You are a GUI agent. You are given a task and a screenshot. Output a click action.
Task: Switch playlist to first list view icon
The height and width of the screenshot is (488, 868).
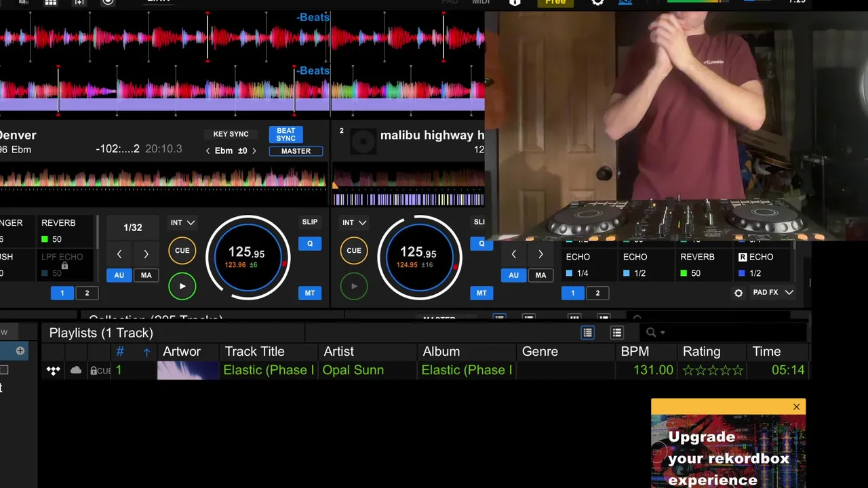587,333
